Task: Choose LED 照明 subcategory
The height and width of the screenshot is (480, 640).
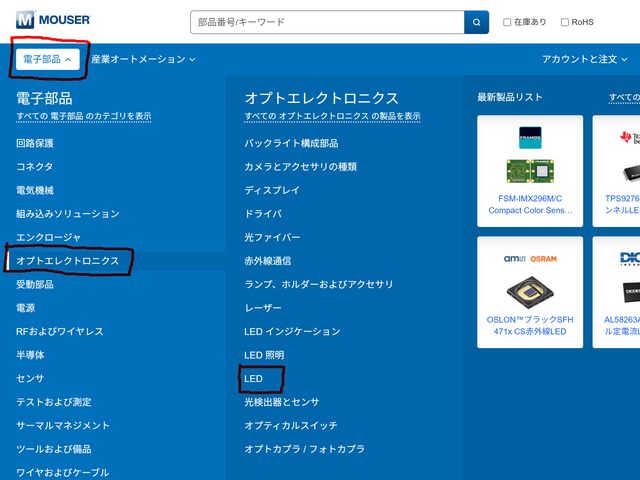Action: point(264,355)
